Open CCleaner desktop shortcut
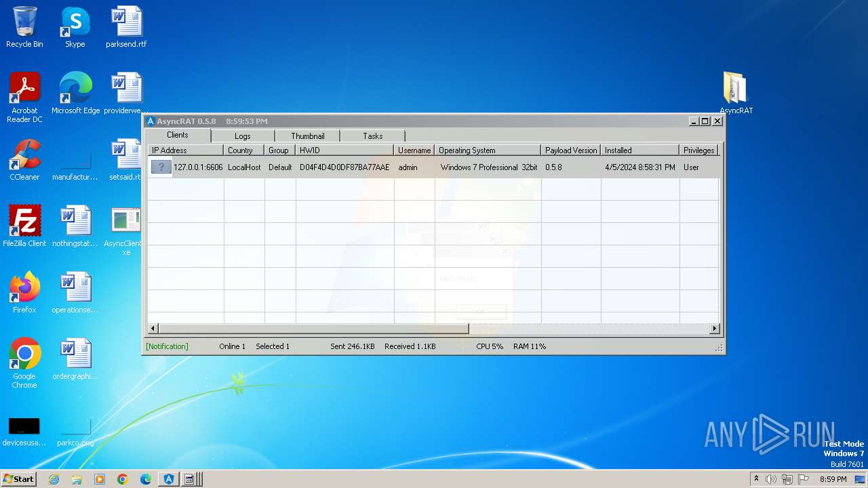This screenshot has height=488, width=868. (24, 160)
